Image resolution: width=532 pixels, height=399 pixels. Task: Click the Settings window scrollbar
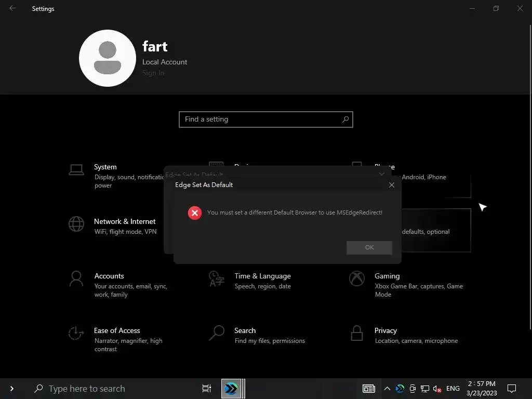click(x=530, y=177)
